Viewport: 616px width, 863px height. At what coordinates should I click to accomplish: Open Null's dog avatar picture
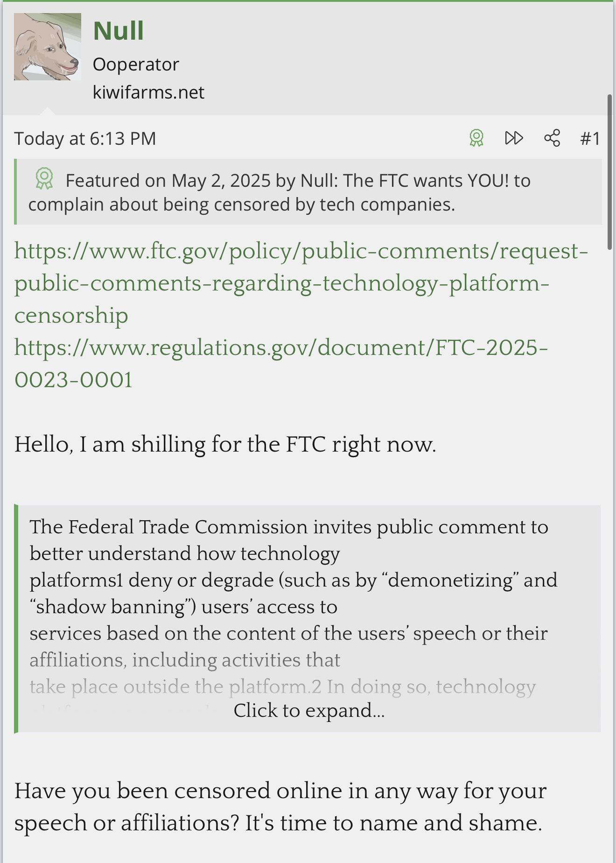coord(48,47)
